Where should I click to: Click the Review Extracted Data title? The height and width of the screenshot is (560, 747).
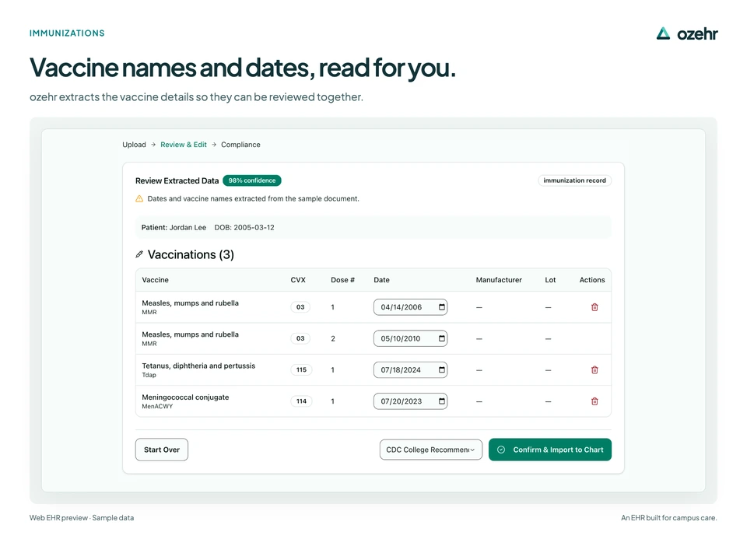pos(177,181)
